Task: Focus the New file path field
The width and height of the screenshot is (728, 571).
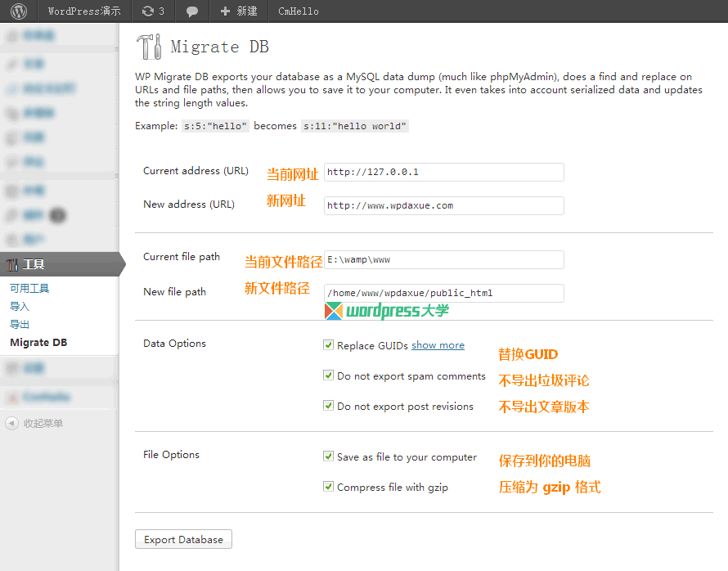Action: pos(444,293)
